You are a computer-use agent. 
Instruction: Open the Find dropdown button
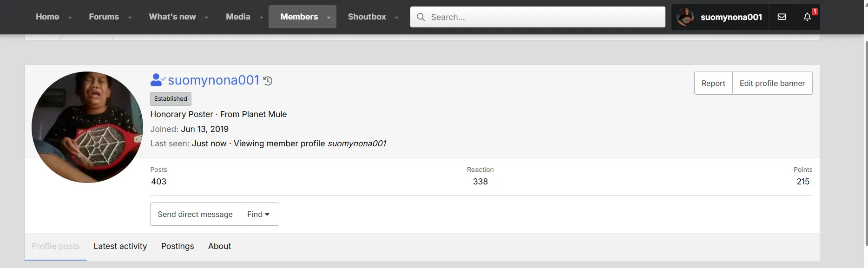click(x=259, y=214)
